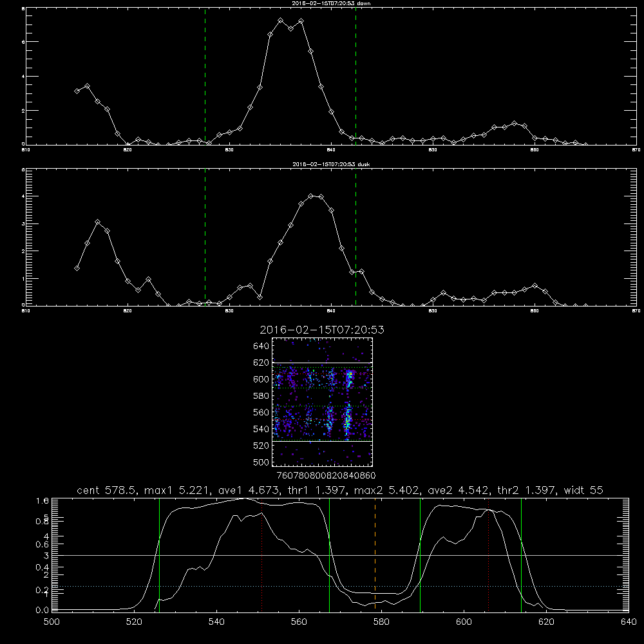Click the solid green boundary line near 567

click(x=329, y=554)
